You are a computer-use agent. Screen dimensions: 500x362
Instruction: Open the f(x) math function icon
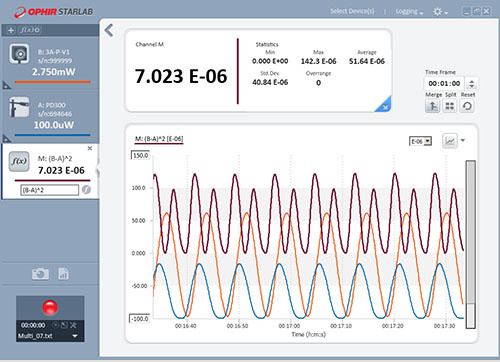click(30, 30)
